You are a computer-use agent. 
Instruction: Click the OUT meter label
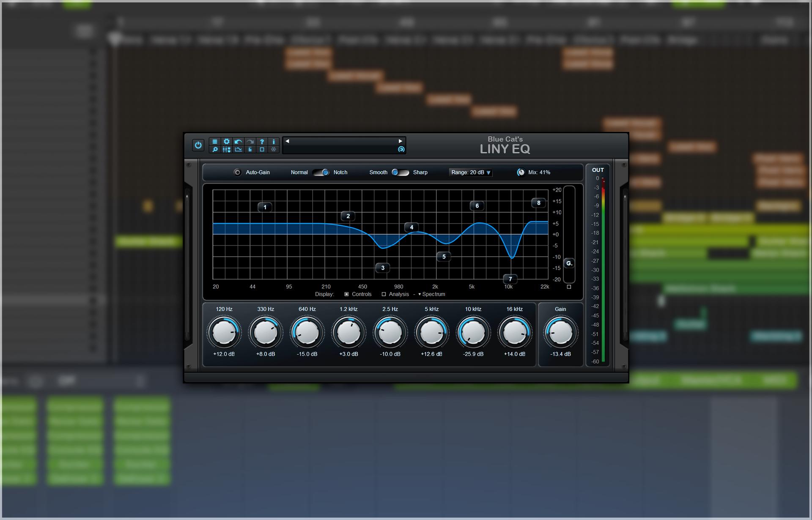[598, 170]
